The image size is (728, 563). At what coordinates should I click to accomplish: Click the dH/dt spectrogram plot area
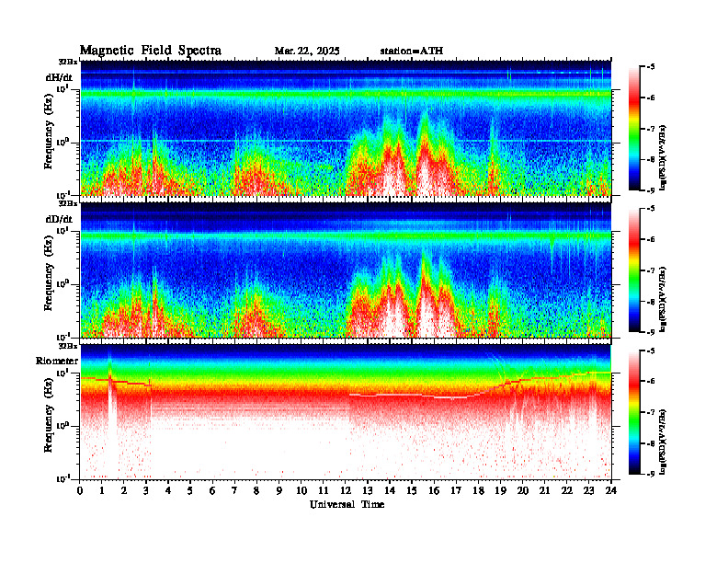346,128
